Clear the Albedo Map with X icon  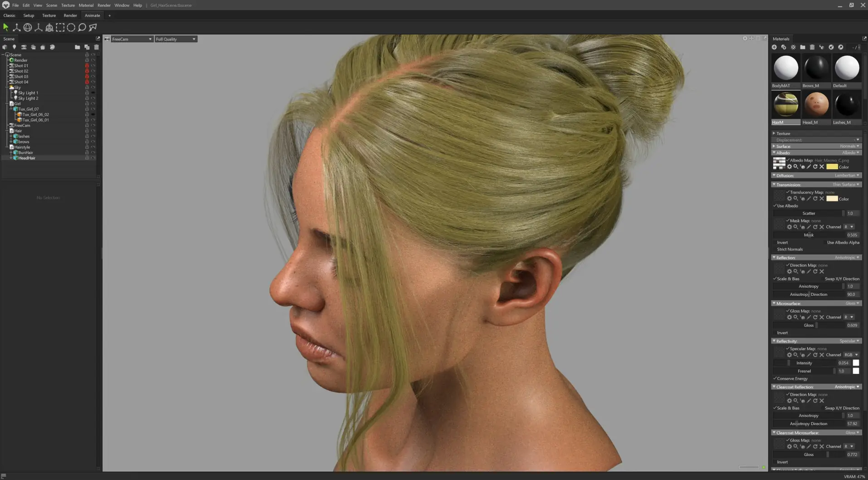coord(822,167)
